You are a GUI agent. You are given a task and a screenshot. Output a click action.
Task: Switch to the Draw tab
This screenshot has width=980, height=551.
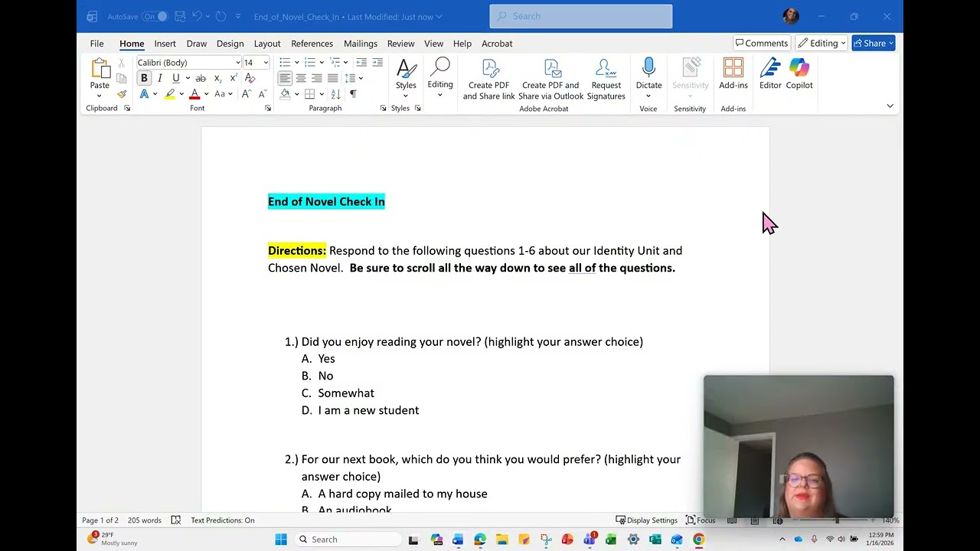(197, 44)
